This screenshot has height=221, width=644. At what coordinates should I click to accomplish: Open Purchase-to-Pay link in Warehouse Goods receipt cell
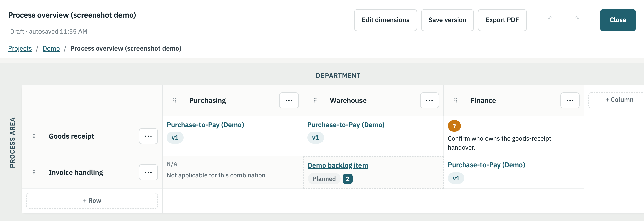click(x=346, y=125)
